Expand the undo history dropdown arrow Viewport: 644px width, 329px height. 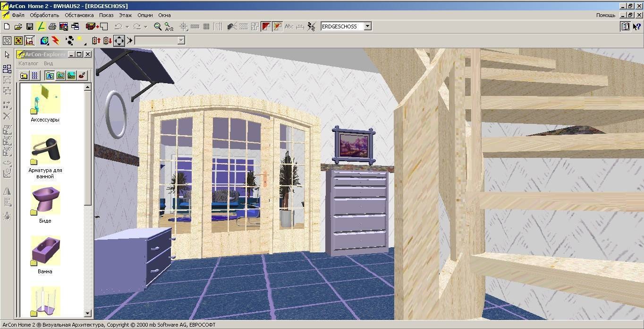point(127,26)
